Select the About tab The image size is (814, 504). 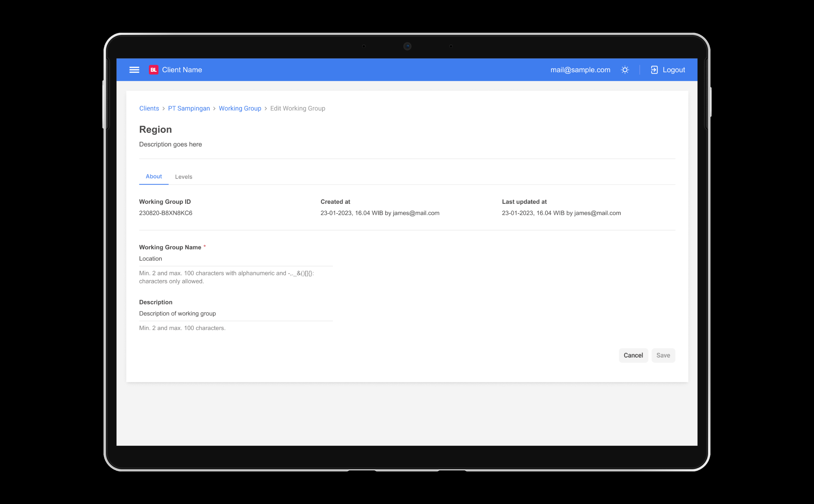154,176
